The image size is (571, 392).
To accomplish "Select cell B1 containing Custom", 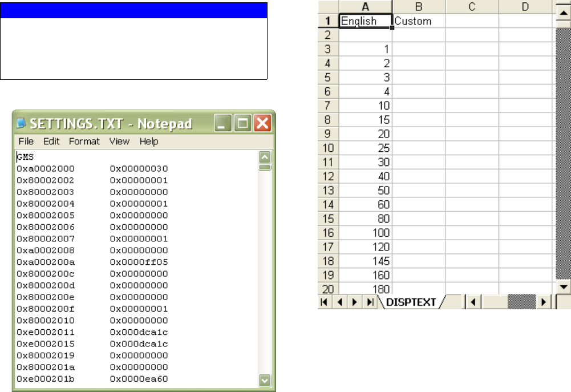I will (x=419, y=21).
